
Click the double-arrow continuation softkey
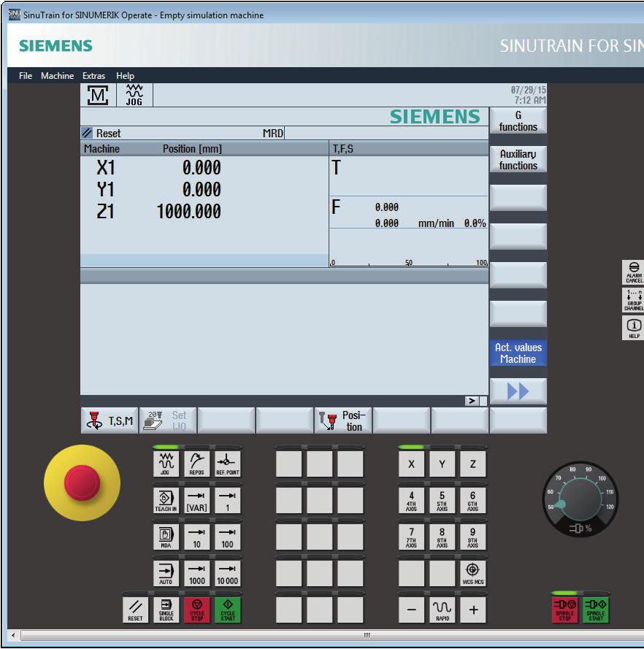tap(518, 391)
